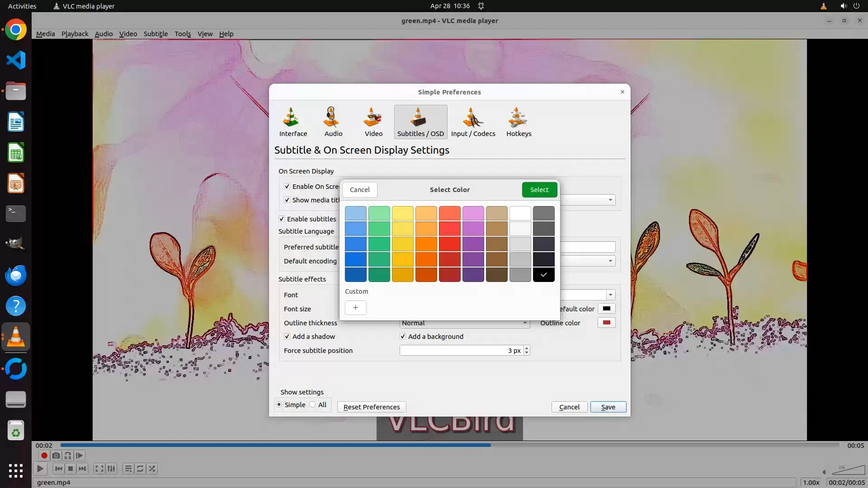Add a custom color with plus button
868x488 pixels.
click(x=355, y=308)
